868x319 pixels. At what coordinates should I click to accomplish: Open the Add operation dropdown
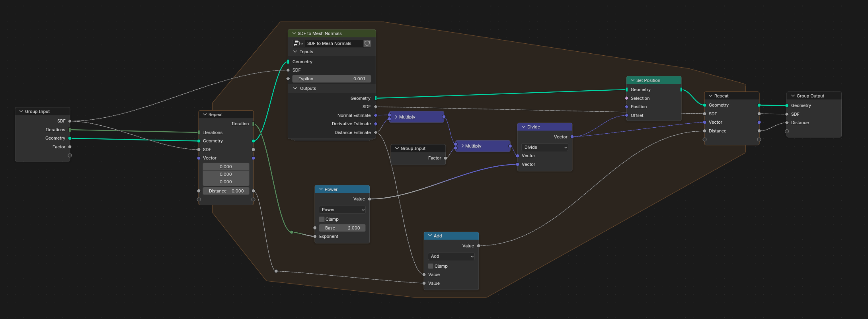(x=451, y=256)
